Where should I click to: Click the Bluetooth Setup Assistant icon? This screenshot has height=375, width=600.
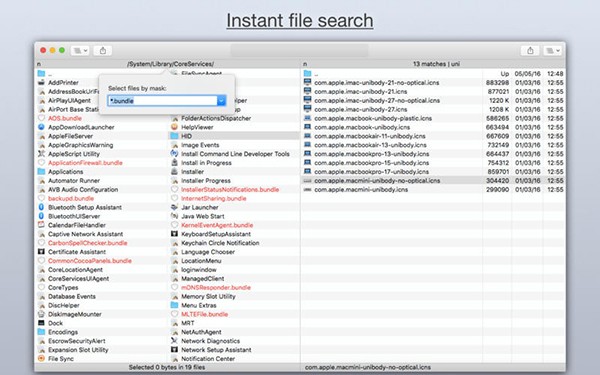(x=41, y=207)
